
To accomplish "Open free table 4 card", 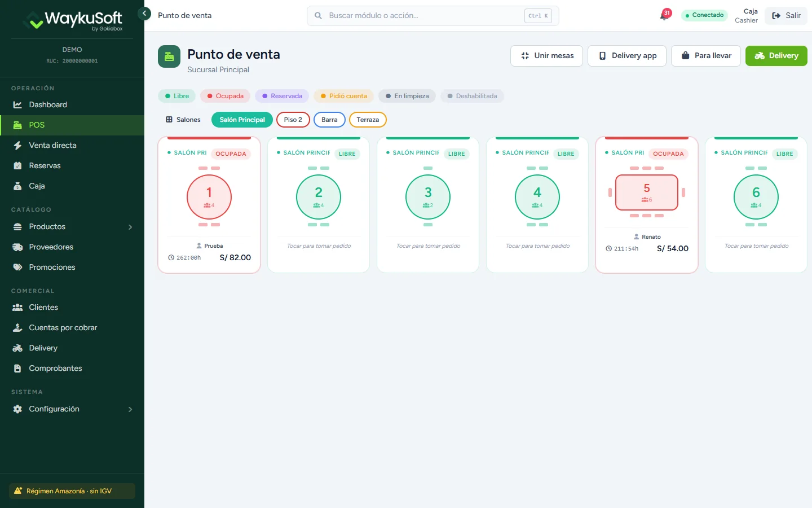I will pyautogui.click(x=537, y=205).
